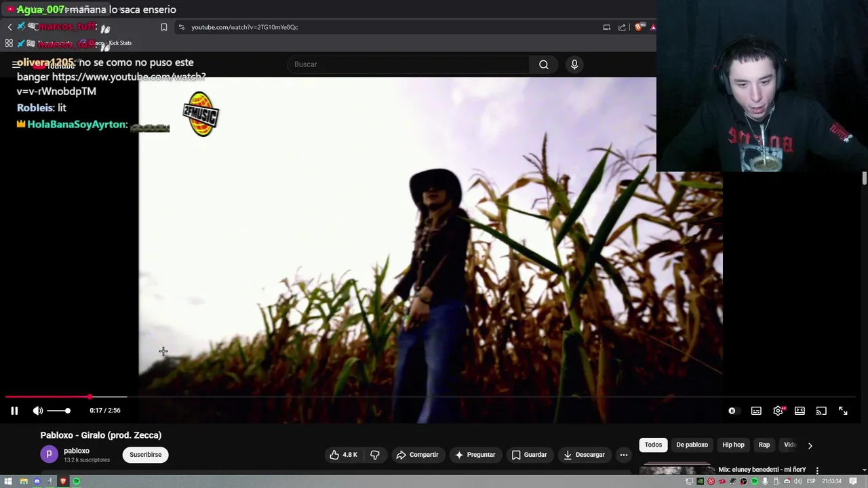The width and height of the screenshot is (868, 488).
Task: Click the video title Pabloxo - Giralo
Action: tap(101, 435)
